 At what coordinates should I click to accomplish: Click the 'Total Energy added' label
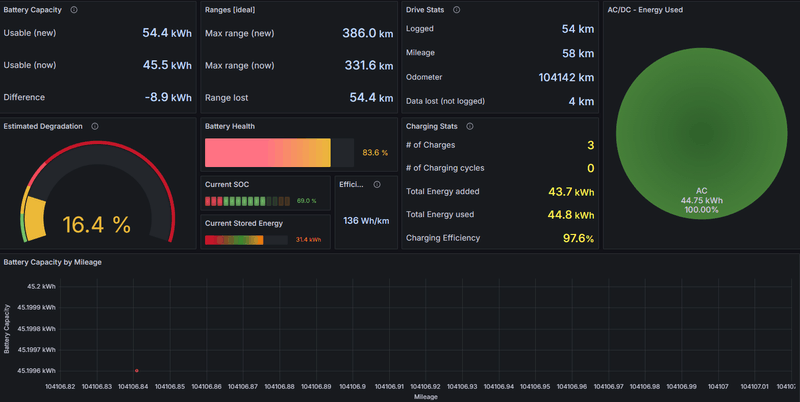[x=442, y=192]
